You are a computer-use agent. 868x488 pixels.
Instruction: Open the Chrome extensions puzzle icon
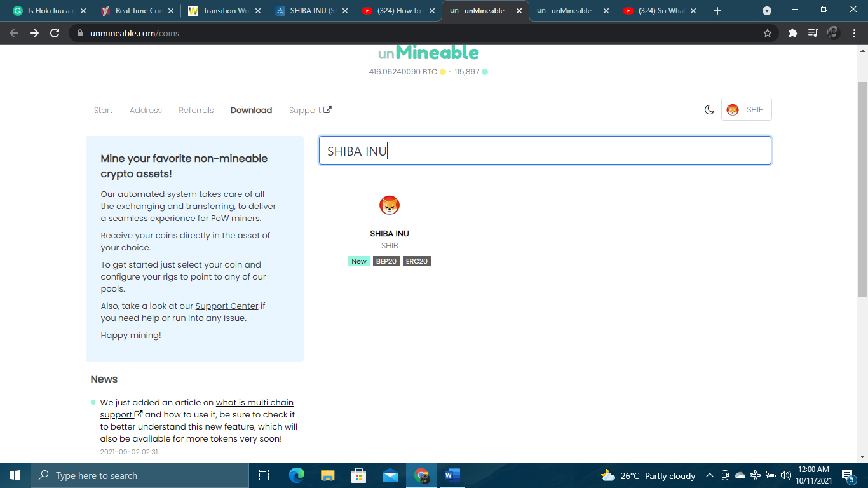point(792,33)
